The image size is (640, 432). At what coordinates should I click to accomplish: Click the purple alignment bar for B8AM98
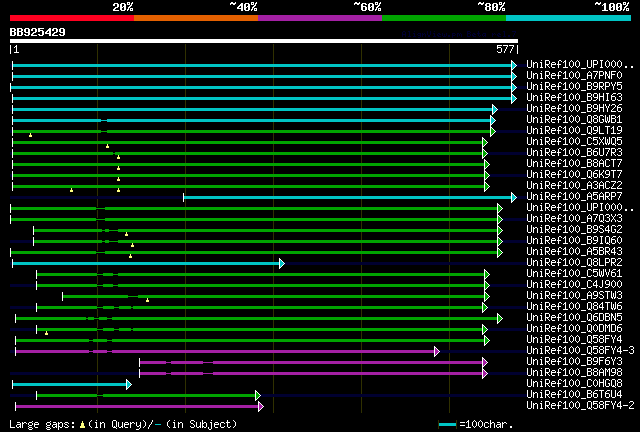click(311, 373)
